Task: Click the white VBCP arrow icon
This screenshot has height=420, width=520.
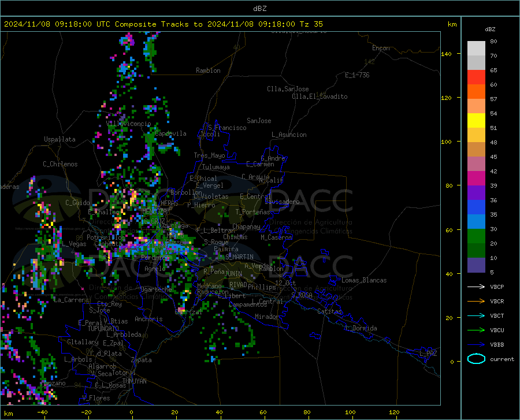Action: point(476,287)
